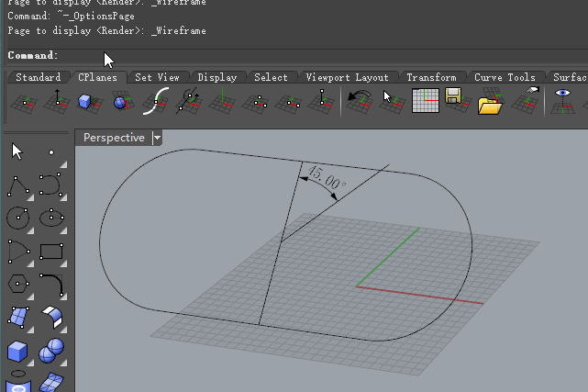Select the Polyline tool

coord(18,186)
